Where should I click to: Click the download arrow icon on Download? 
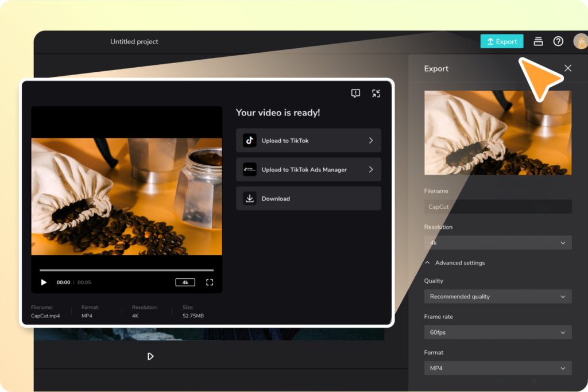click(x=249, y=198)
